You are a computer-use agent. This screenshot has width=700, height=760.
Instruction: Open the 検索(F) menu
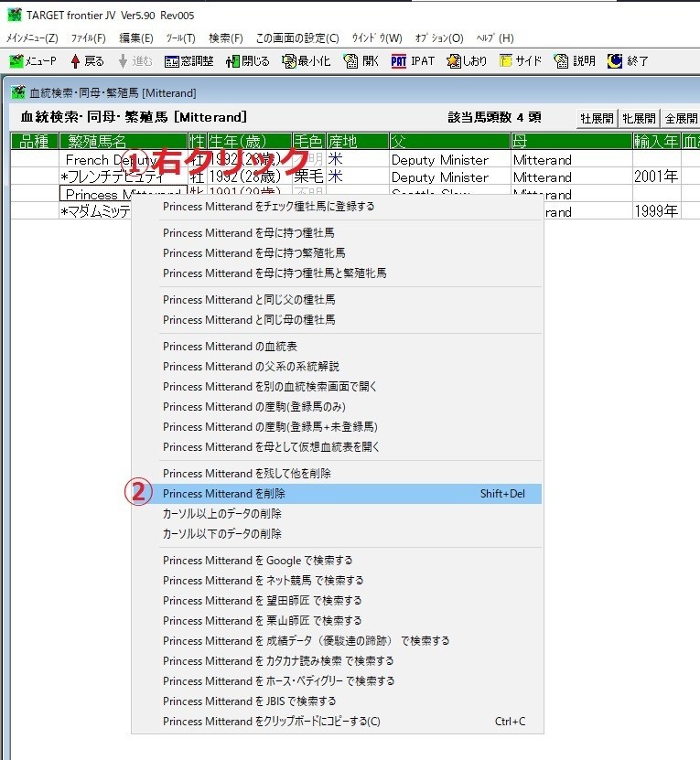(225, 38)
